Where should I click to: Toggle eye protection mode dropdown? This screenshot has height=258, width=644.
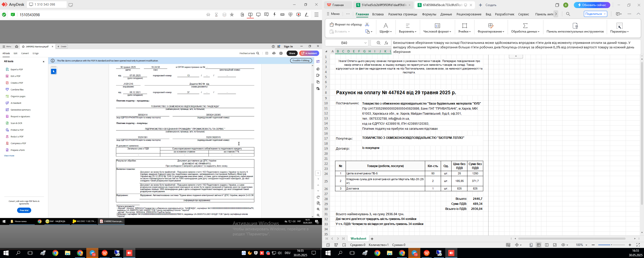click(565, 245)
